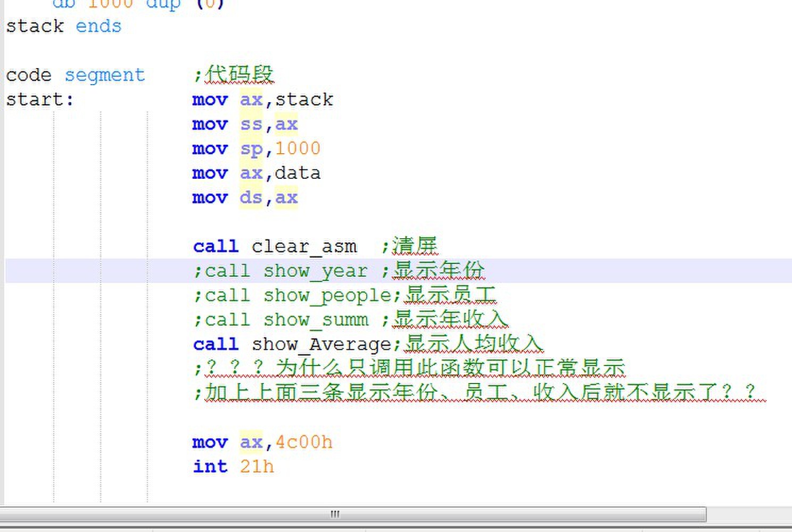
Task: Click the '为什么只调用此函数可以正常显示' comment line
Action: point(409,368)
